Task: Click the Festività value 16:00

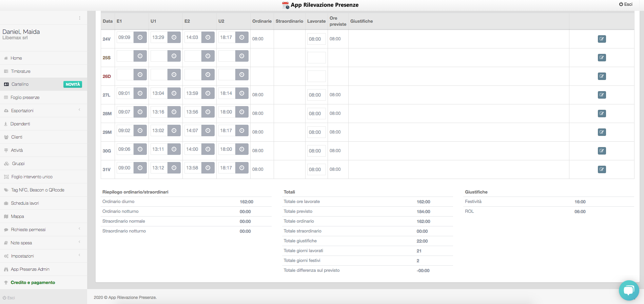Action: [x=580, y=202]
